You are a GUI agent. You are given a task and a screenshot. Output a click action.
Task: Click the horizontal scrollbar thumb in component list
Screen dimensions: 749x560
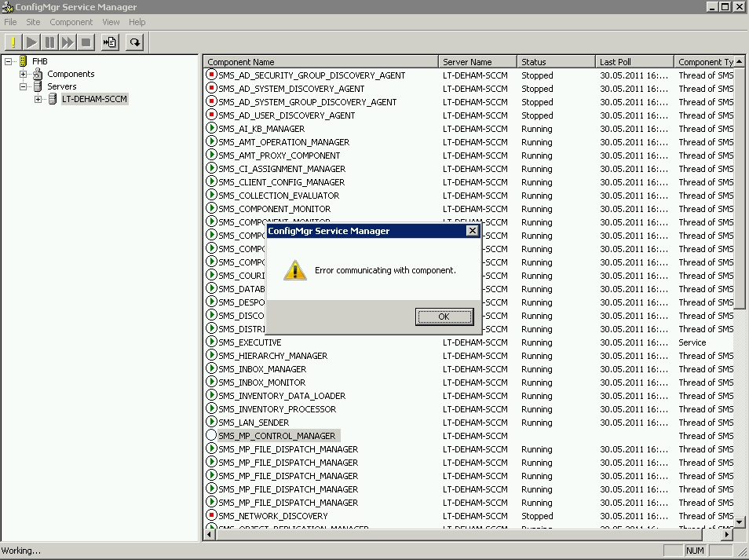coord(459,534)
